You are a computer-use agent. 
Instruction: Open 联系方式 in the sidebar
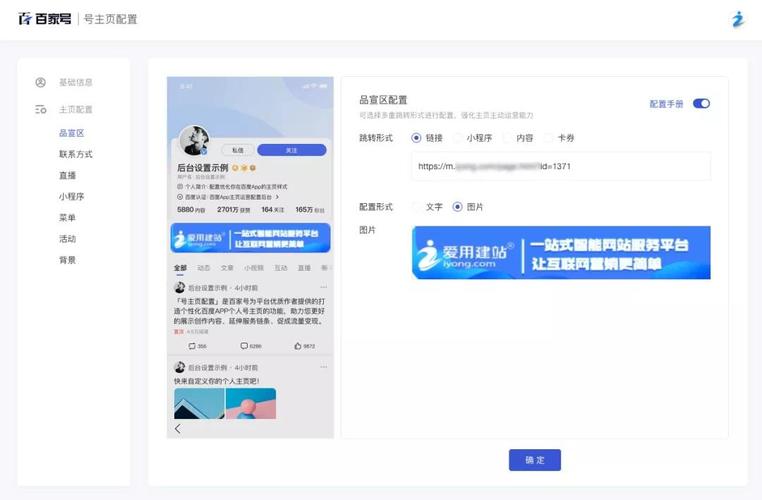click(76, 155)
